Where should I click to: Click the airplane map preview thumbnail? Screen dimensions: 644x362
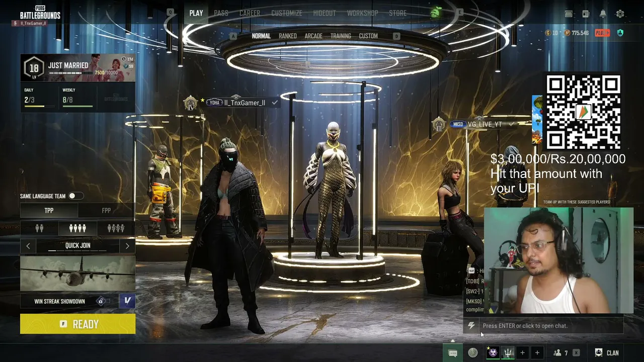coord(77,274)
